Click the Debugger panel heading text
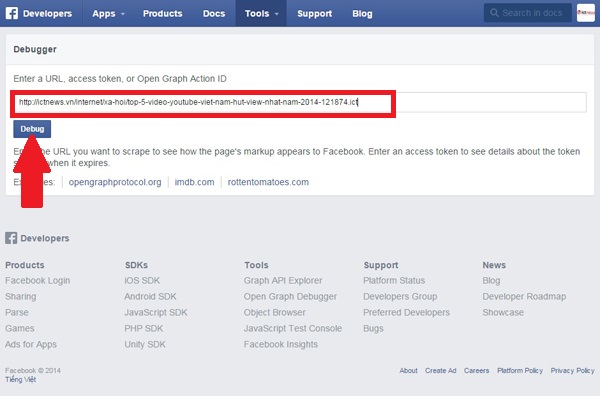600x396 pixels. tap(35, 49)
